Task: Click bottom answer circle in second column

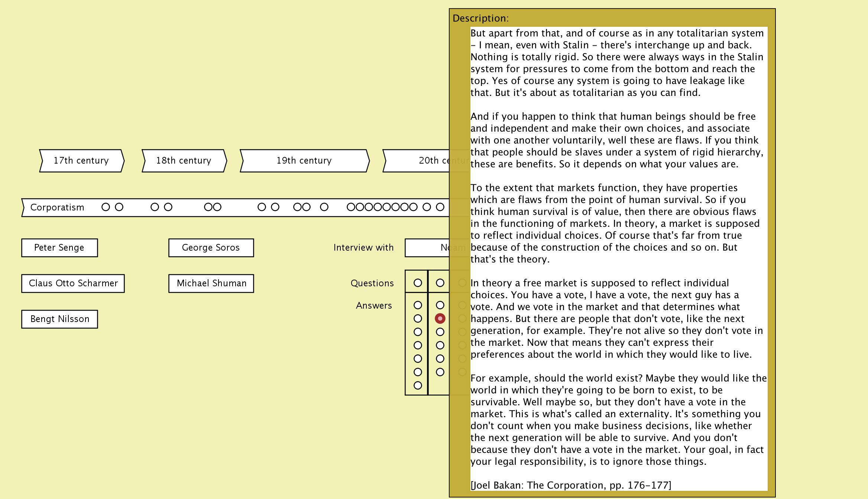Action: pos(440,372)
